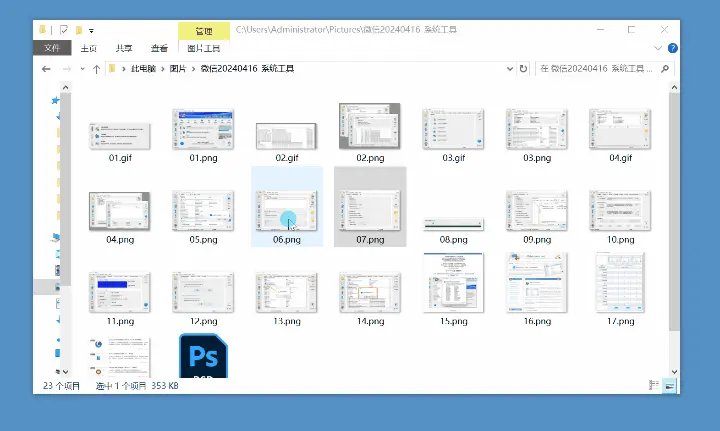Click the file list scroll-down arrow
This screenshot has width=720, height=431.
(674, 372)
